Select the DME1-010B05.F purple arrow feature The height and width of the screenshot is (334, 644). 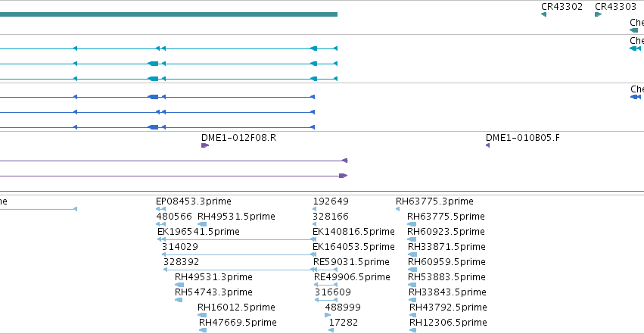tap(488, 145)
